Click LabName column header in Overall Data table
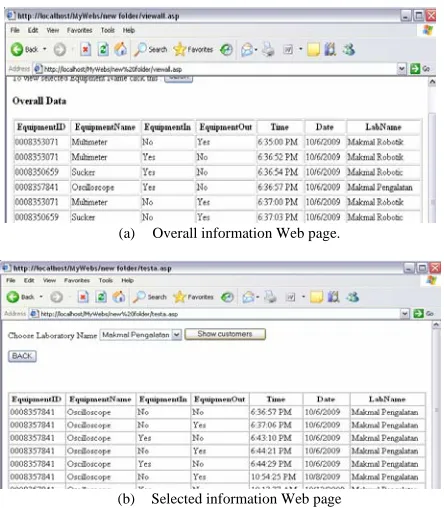444x508 pixels. pyautogui.click(x=383, y=127)
